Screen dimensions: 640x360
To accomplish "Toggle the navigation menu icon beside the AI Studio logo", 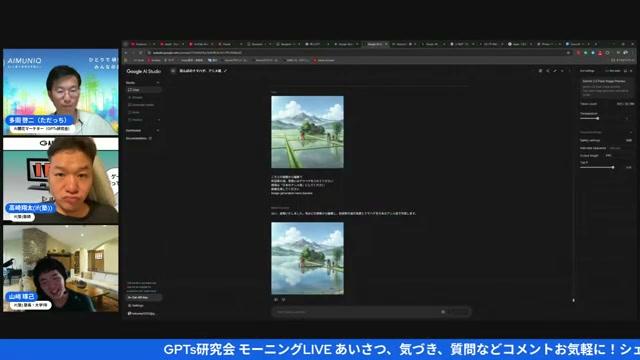I will click(173, 71).
